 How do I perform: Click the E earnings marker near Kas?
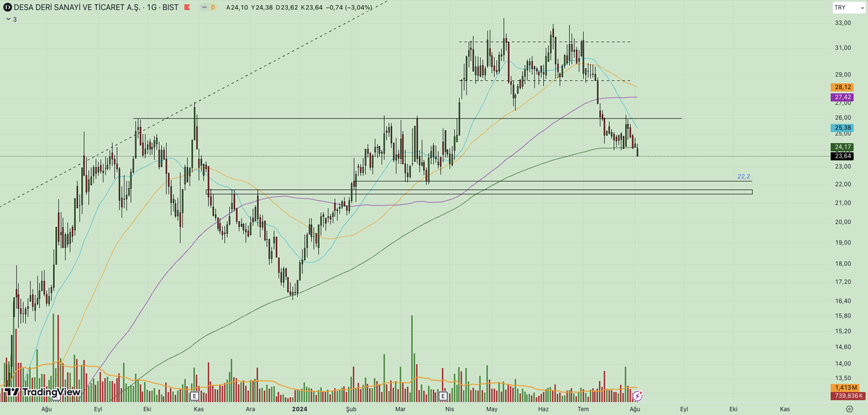coord(194,396)
